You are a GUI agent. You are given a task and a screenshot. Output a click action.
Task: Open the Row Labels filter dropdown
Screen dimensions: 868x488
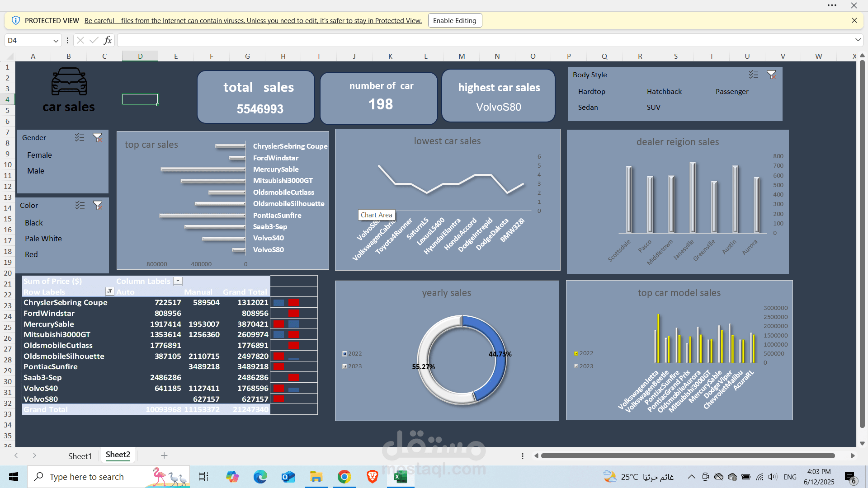tap(109, 291)
